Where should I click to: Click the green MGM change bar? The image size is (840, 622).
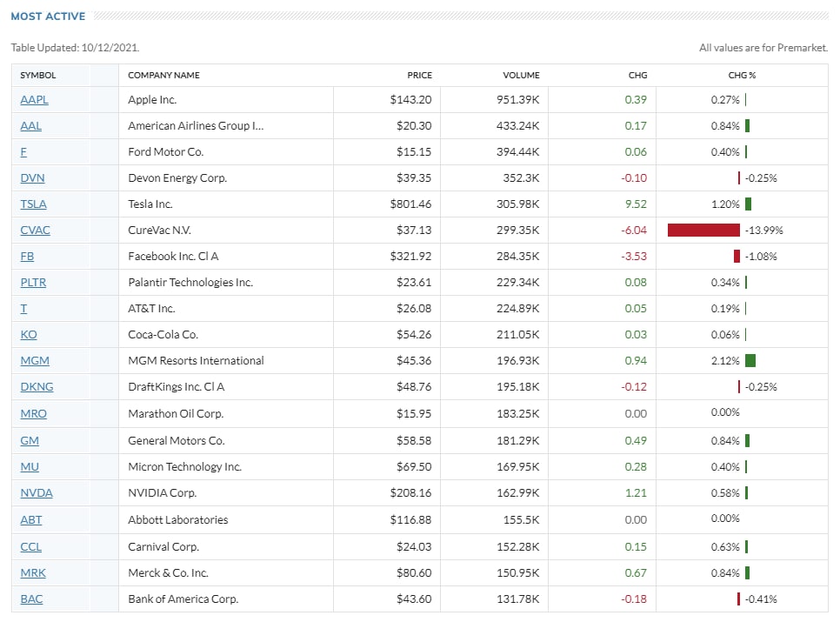point(750,360)
